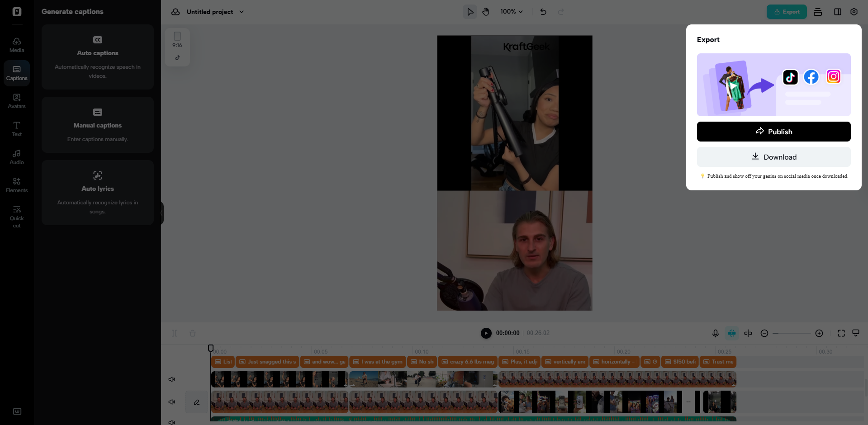This screenshot has width=868, height=425.
Task: Open the keyboard shortcuts icon at bottom left
Action: (x=17, y=411)
